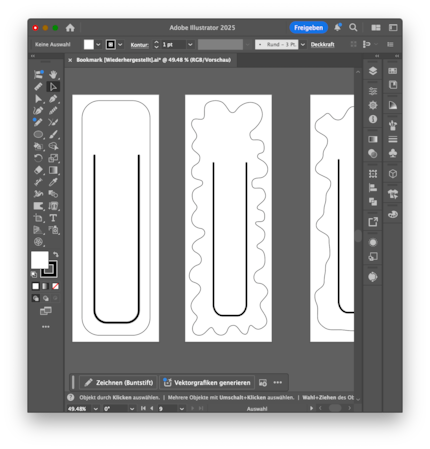Select the Gradient tool
Viewport: 430px width, 449px height.
click(53, 170)
